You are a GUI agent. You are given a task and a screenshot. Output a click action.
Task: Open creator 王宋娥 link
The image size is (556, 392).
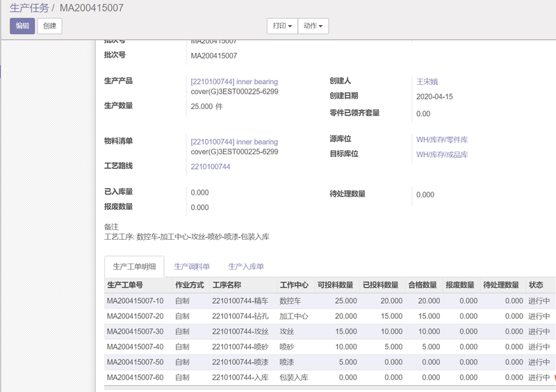427,82
